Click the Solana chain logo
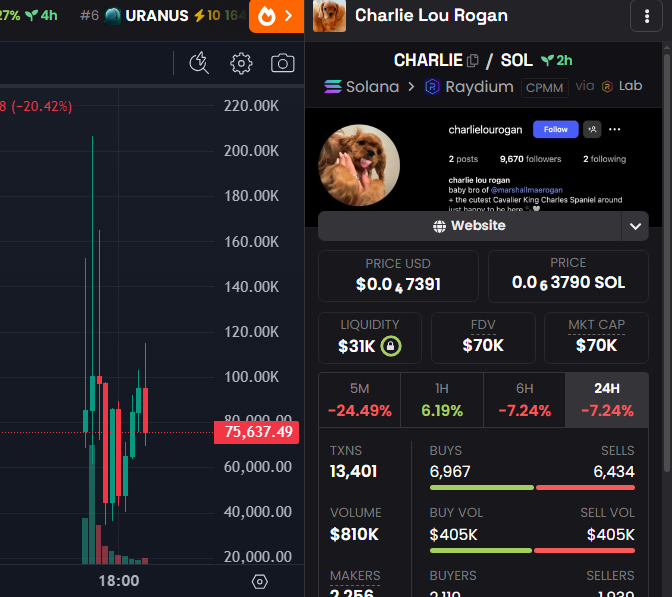This screenshot has width=672, height=597. click(333, 87)
